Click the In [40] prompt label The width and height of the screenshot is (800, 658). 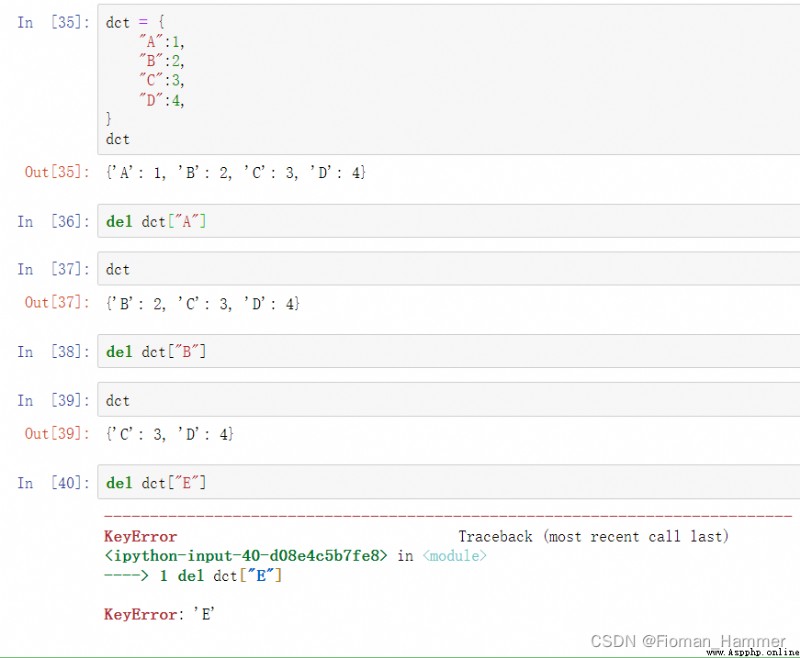click(x=53, y=483)
